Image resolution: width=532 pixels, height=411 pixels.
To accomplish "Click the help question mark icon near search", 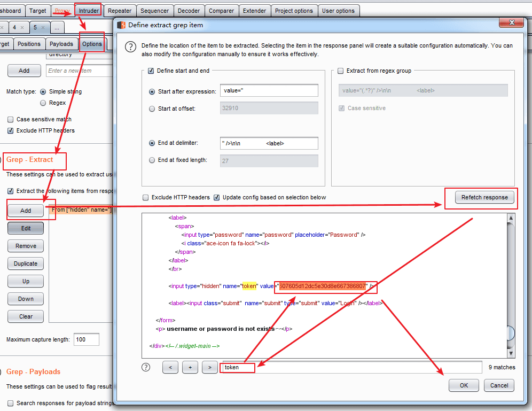I will [146, 367].
